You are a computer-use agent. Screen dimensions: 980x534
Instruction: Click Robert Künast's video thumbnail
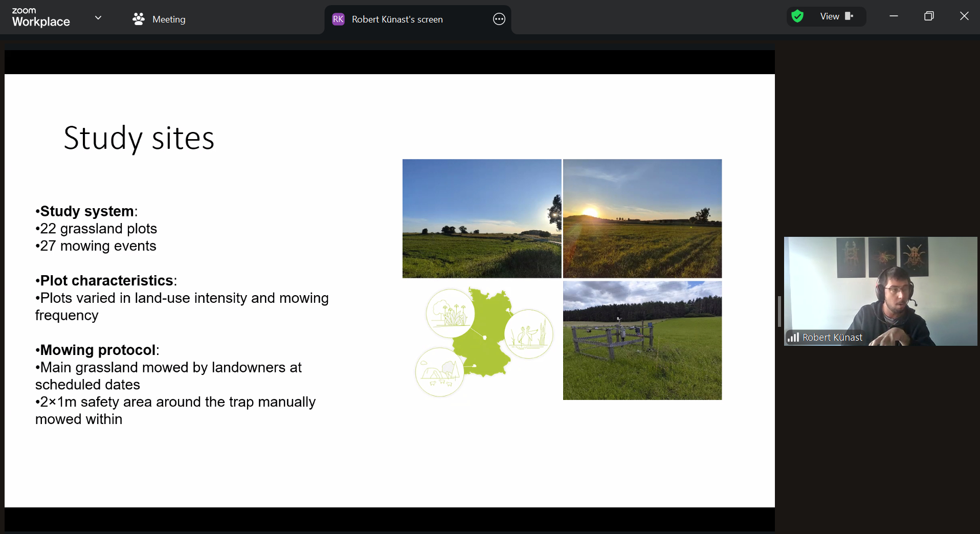pyautogui.click(x=880, y=291)
